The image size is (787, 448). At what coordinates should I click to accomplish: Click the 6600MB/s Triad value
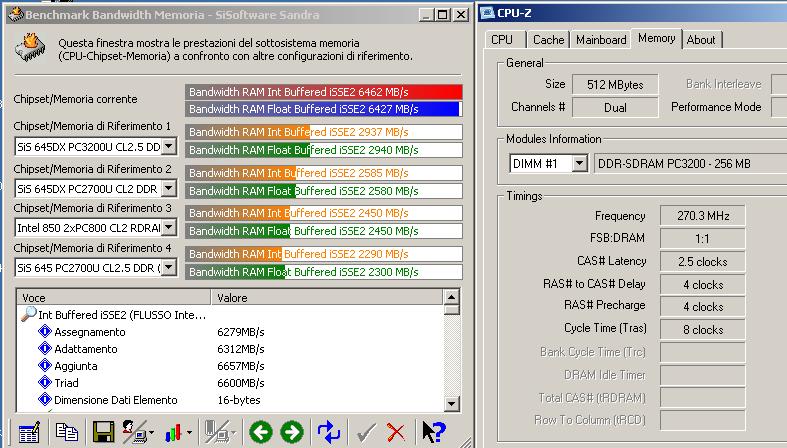[x=241, y=383]
